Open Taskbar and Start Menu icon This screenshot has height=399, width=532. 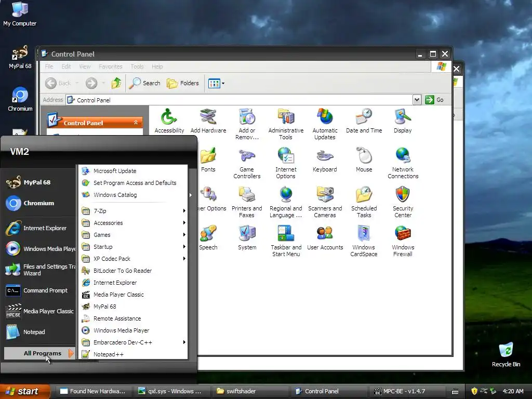(286, 241)
